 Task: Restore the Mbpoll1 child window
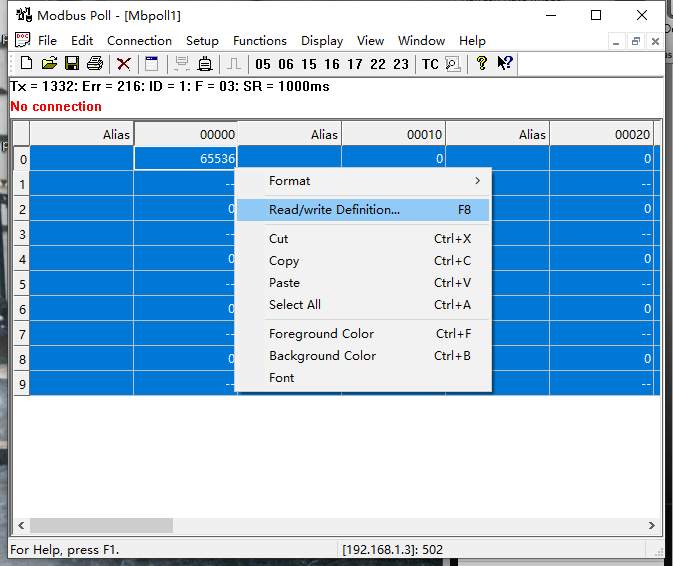(x=636, y=41)
